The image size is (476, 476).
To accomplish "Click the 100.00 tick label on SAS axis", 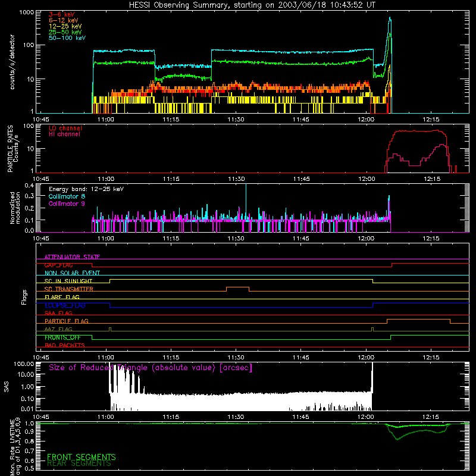I will (24, 364).
